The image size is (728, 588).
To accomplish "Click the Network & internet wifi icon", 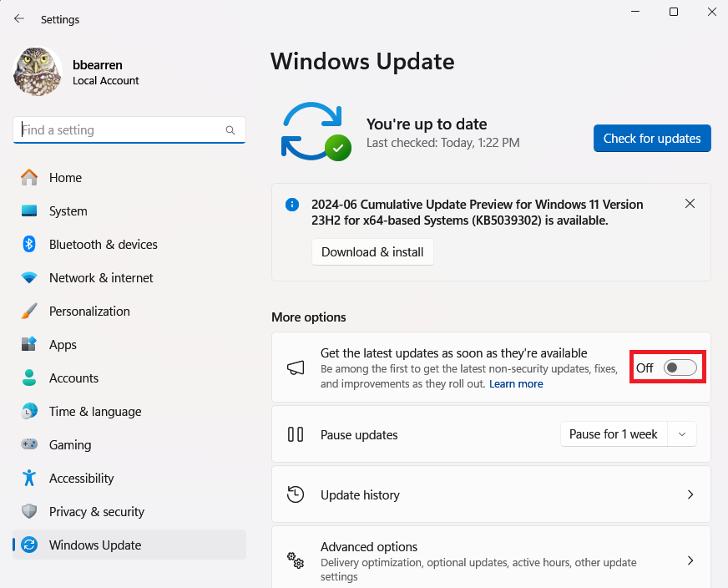I will pos(29,277).
